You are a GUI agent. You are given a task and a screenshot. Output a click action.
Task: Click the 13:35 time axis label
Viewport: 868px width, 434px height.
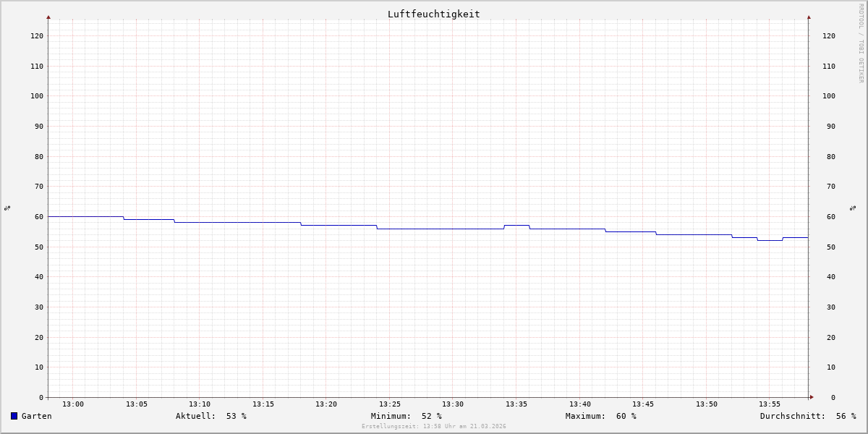pos(516,404)
